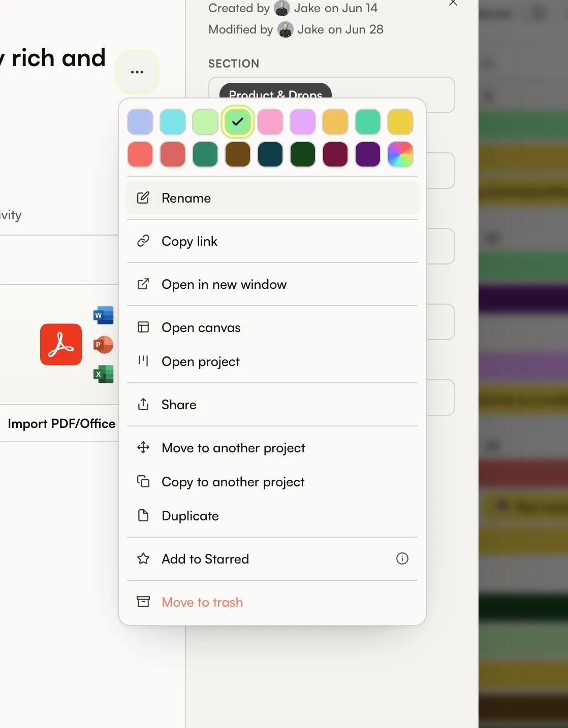Select Open in new window

click(x=272, y=284)
